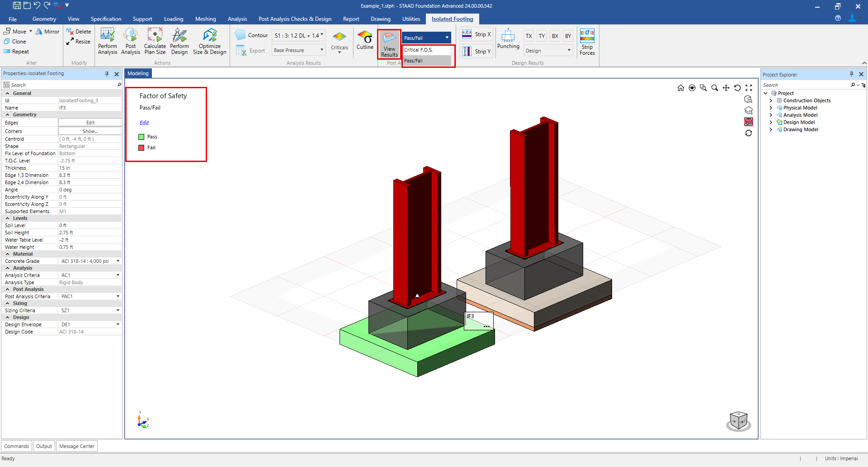Screen dimensions: 868x467
Task: Select Critical F.O.S. from dropdown list
Action: [x=427, y=50]
